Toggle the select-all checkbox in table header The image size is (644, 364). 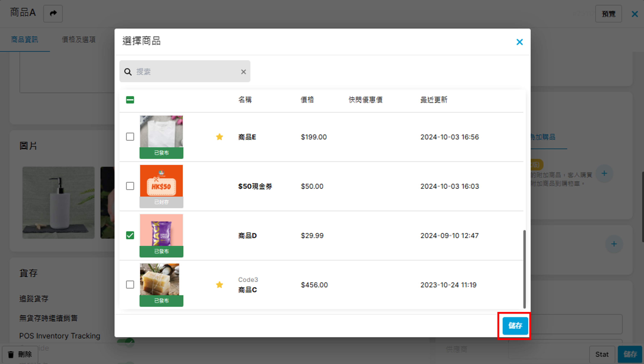coord(130,100)
